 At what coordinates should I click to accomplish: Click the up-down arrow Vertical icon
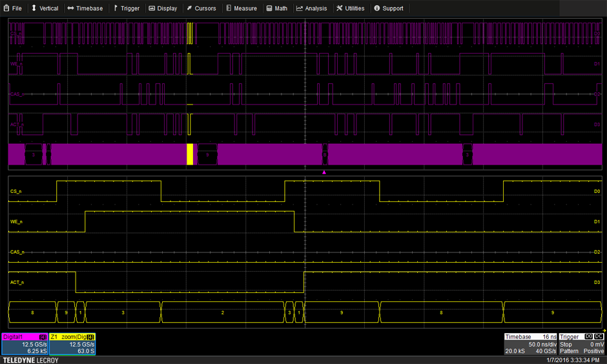(x=34, y=8)
